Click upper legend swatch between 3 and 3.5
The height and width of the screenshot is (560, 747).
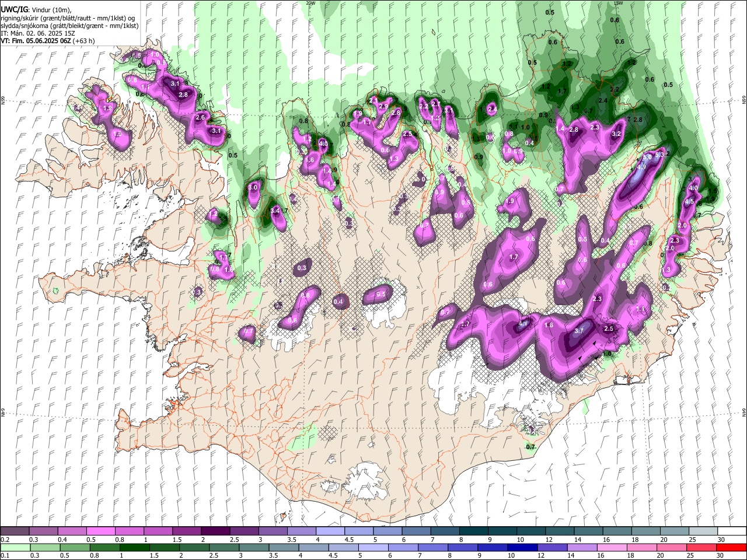tap(273, 531)
